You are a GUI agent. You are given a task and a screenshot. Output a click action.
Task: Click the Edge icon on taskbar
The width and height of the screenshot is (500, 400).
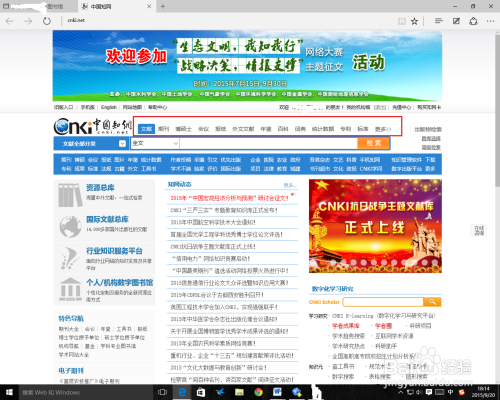[182, 392]
